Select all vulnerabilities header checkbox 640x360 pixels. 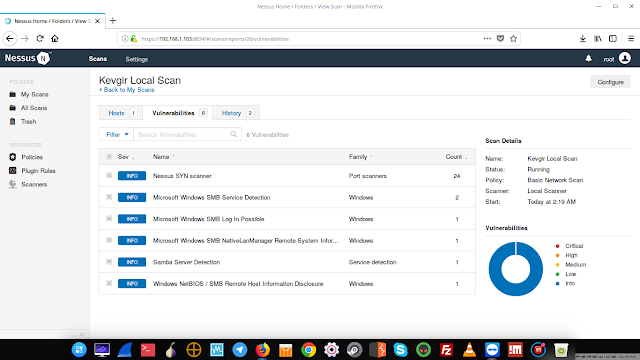(109, 157)
